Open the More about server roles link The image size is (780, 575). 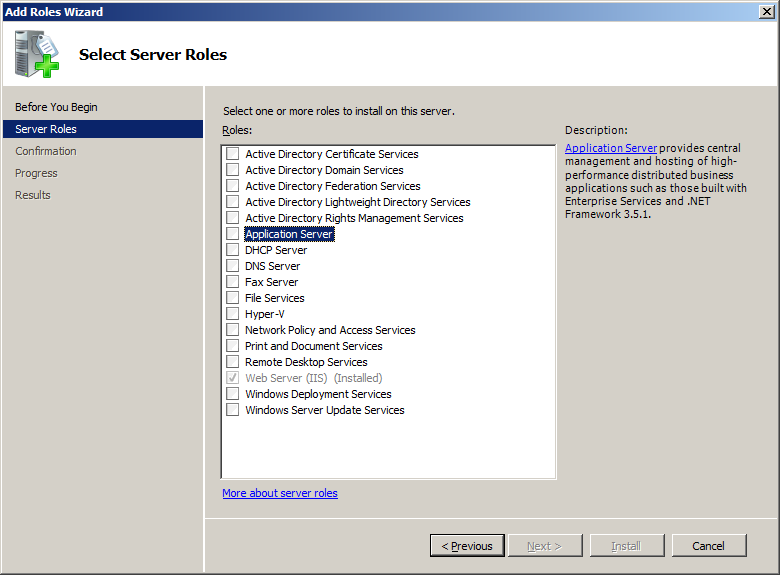[x=280, y=493]
